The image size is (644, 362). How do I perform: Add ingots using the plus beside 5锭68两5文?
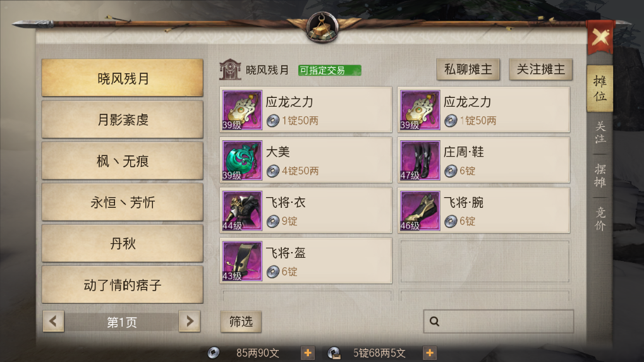[430, 353]
